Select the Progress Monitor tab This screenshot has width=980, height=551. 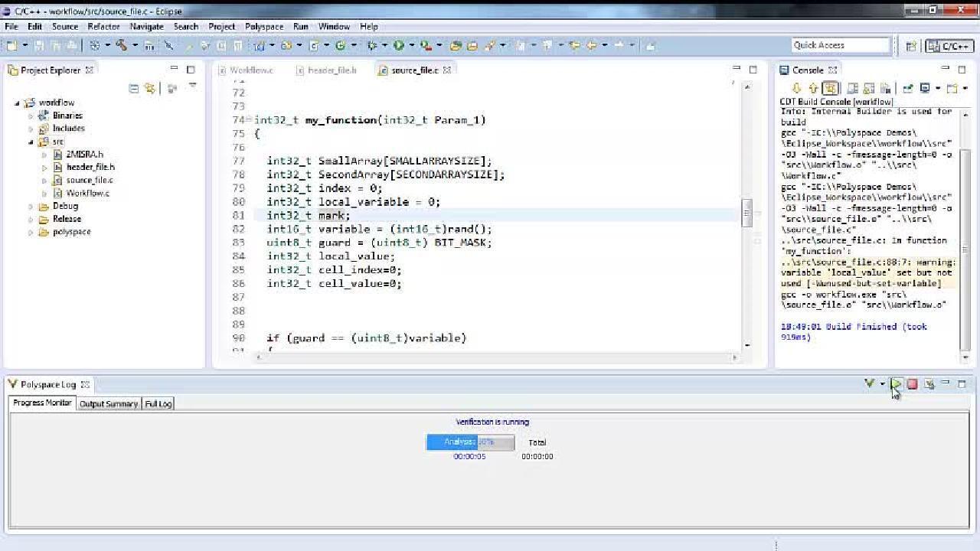click(x=42, y=403)
